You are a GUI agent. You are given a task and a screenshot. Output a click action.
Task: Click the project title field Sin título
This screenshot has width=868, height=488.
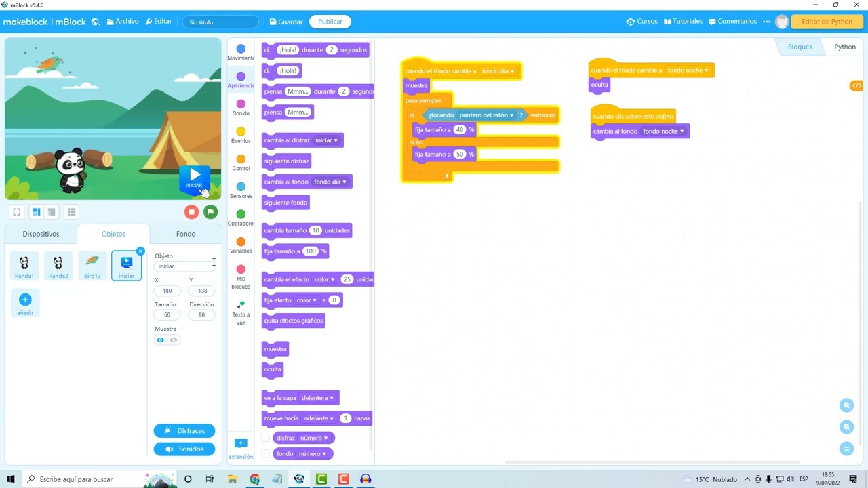(x=220, y=22)
